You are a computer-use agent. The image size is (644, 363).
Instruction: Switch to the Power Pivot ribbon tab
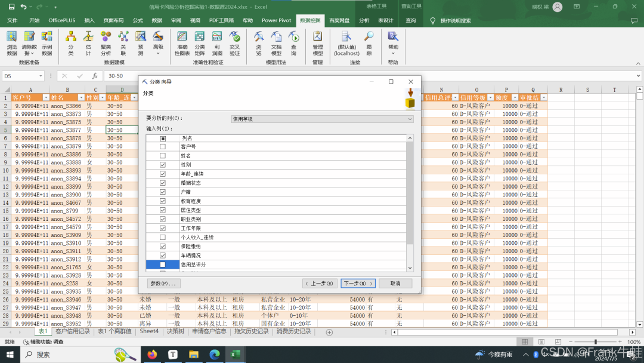pos(276,20)
